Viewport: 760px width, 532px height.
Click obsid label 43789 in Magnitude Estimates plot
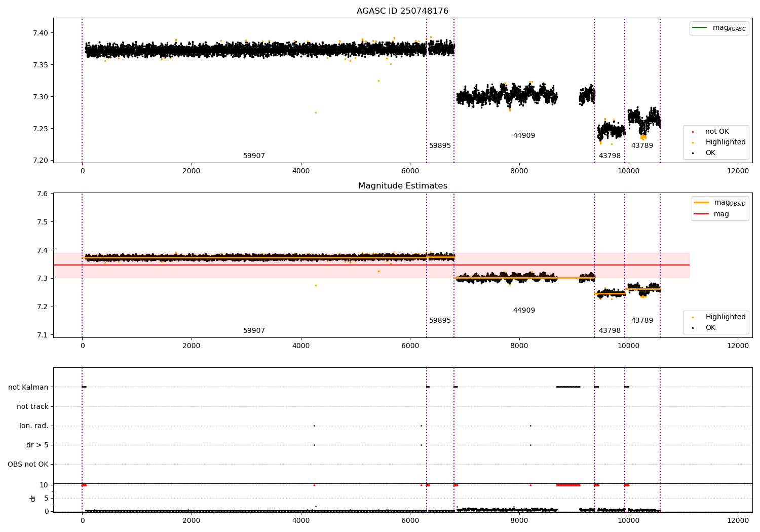tap(642, 321)
